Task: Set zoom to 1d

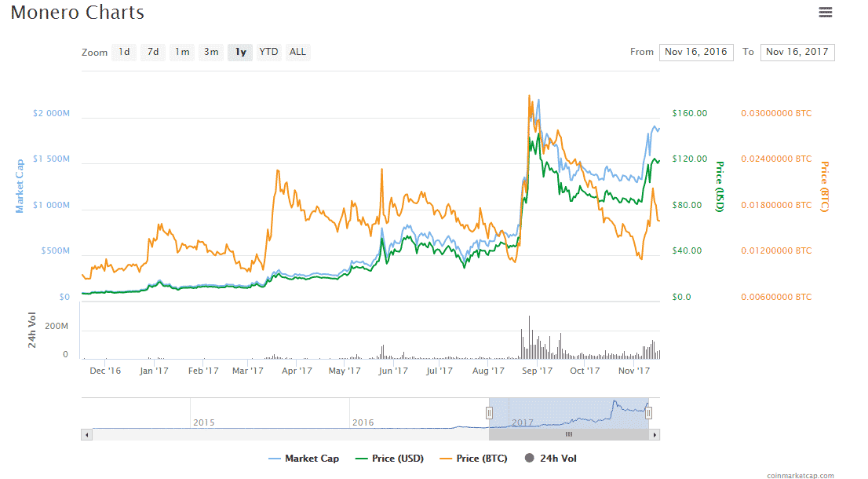Action: point(124,52)
